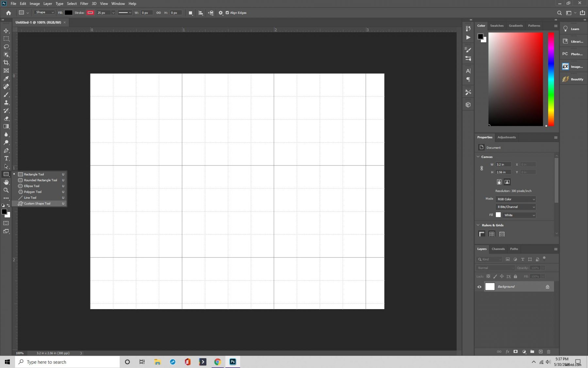
Task: Open the Clone Stamp tool
Action: [6, 102]
